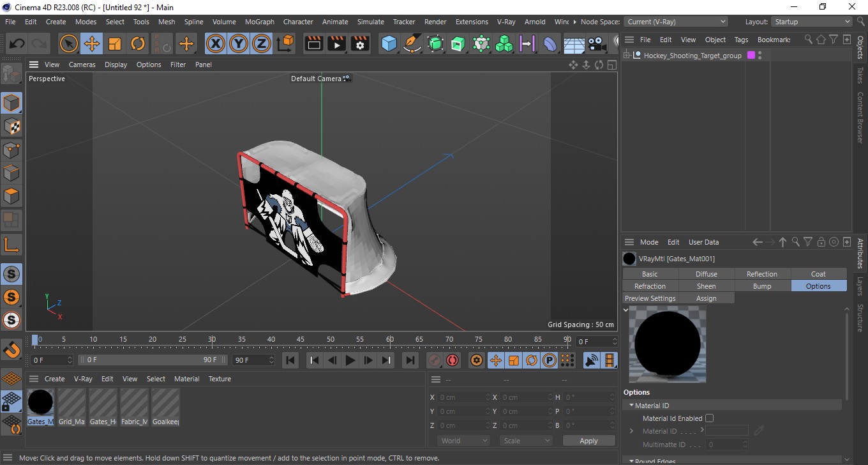Toggle Y axis lock

coord(239,44)
